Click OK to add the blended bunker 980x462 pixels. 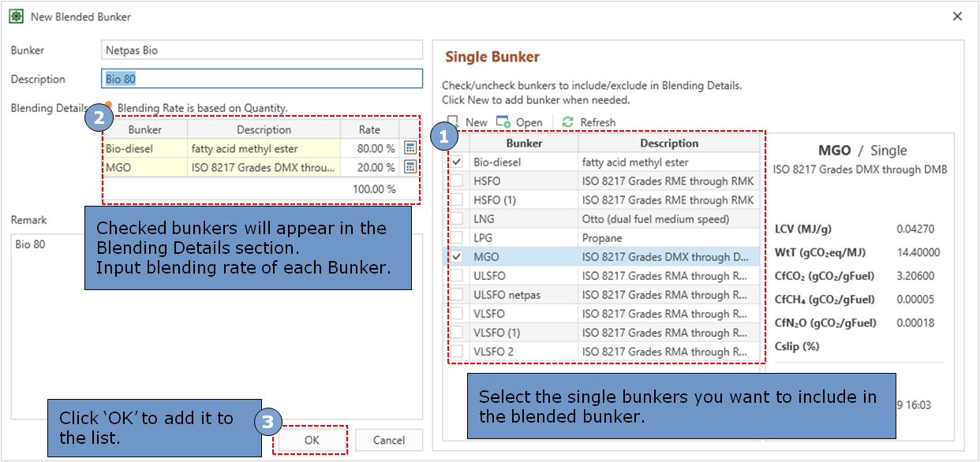pos(312,440)
